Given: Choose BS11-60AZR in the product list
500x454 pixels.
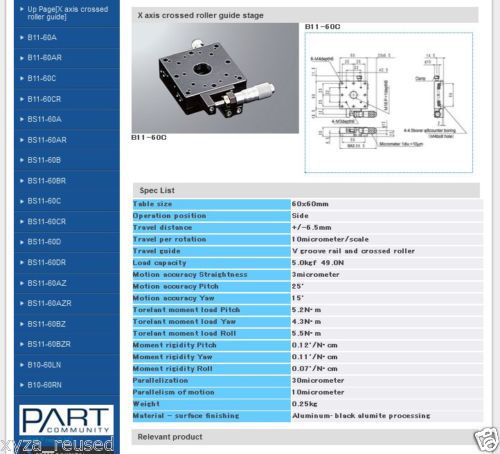Looking at the screenshot, I should 49,303.
